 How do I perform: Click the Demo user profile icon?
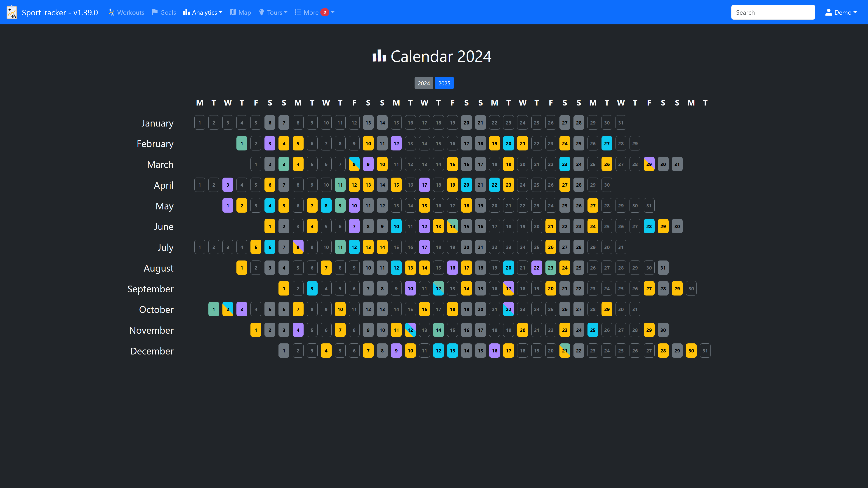829,12
